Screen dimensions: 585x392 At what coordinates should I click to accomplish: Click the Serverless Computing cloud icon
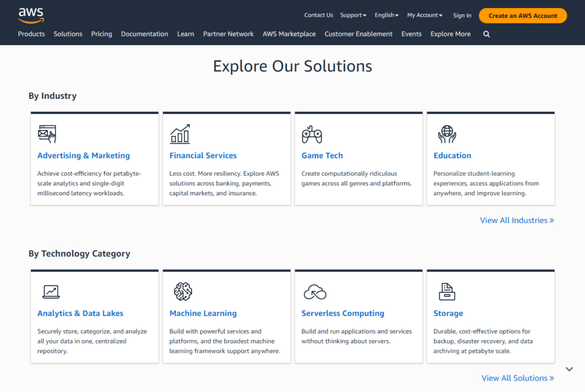click(x=315, y=292)
